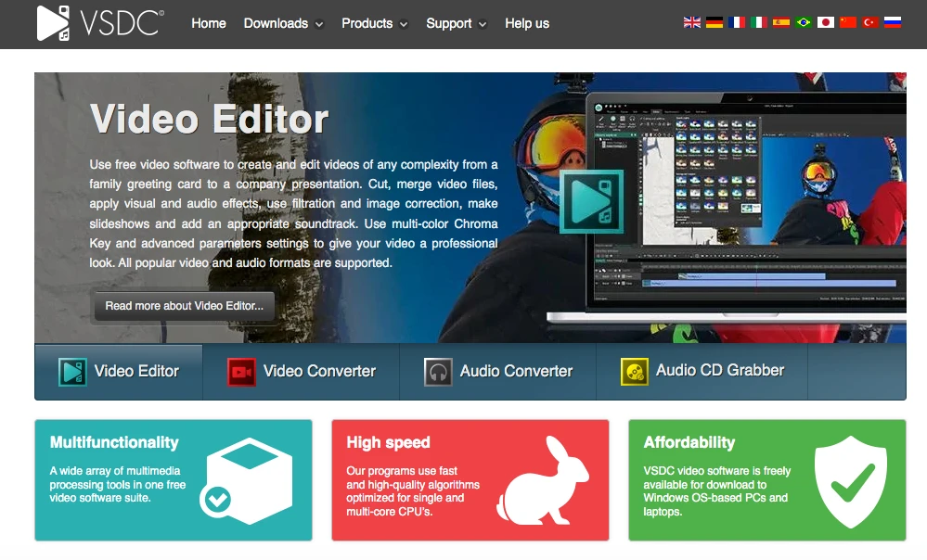
Task: Select the Russian flag language option
Action: (893, 22)
